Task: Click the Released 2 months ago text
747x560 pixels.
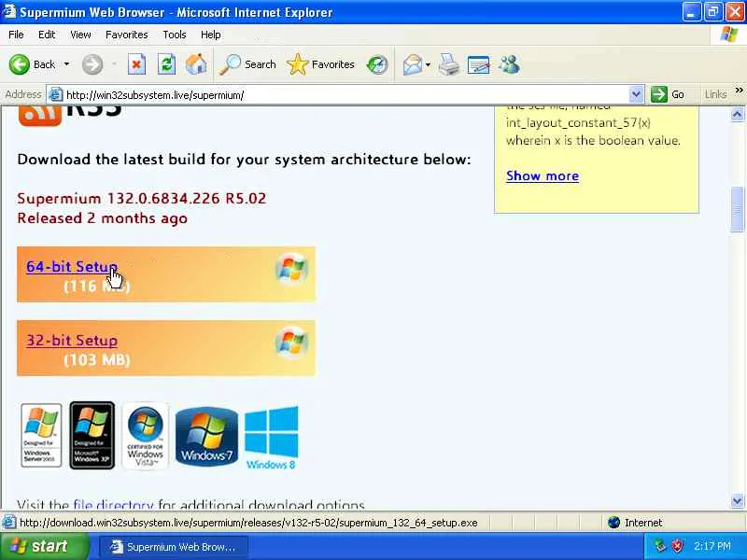Action: click(103, 218)
